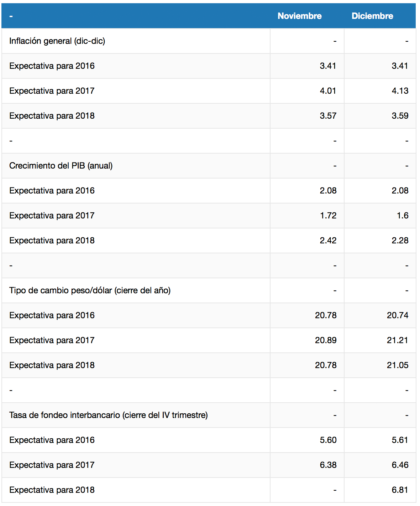The height and width of the screenshot is (506, 420).
Task: Click the Diciembre column header
Action: pyautogui.click(x=372, y=16)
